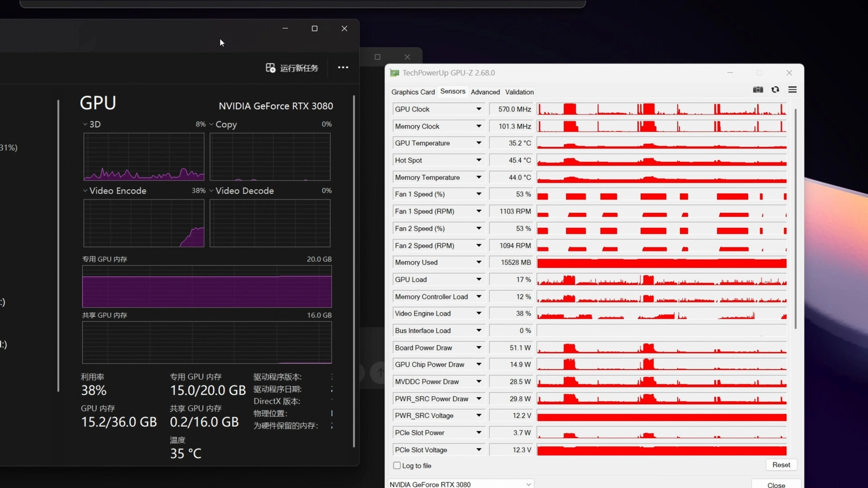The width and height of the screenshot is (868, 488).
Task: Open the GPU-Z hamburger menu
Action: [792, 90]
